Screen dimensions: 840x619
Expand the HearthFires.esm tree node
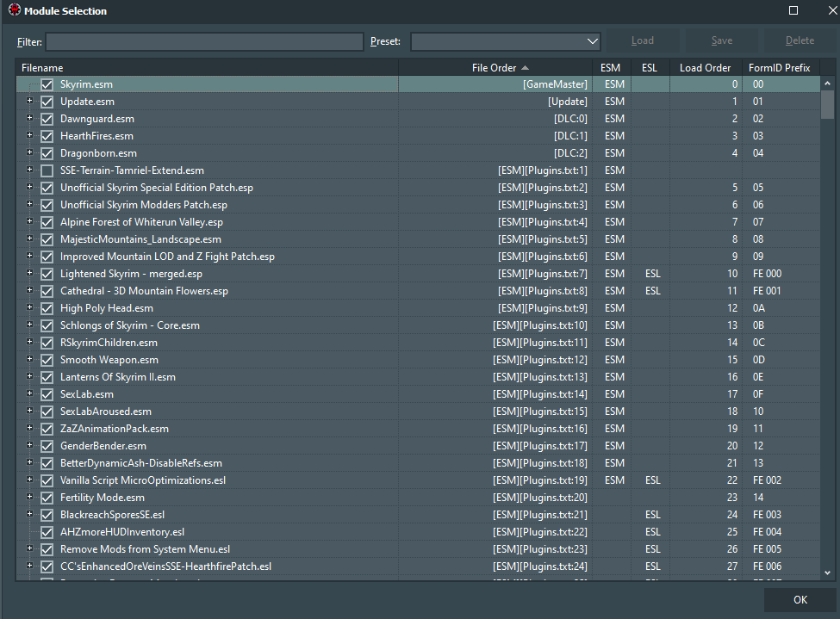29,135
